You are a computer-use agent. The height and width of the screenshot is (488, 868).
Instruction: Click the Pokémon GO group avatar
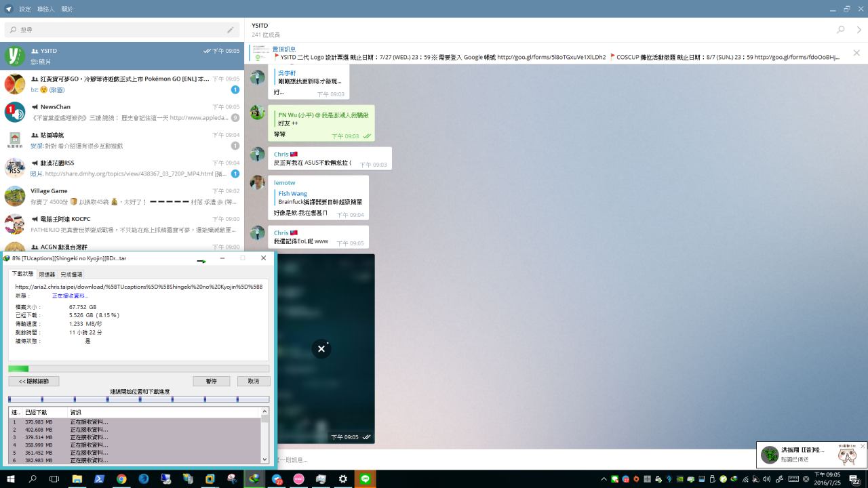[x=15, y=84]
